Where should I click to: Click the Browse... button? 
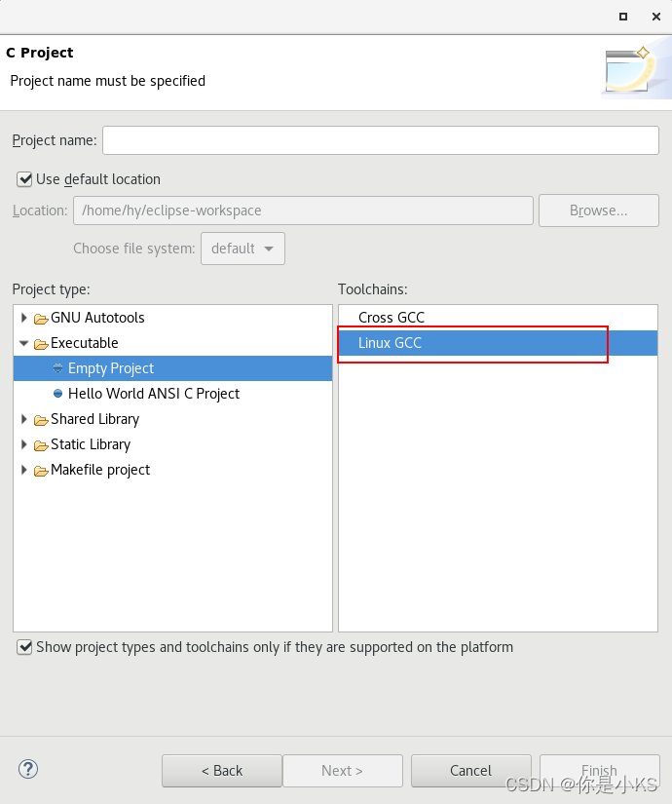coord(598,211)
